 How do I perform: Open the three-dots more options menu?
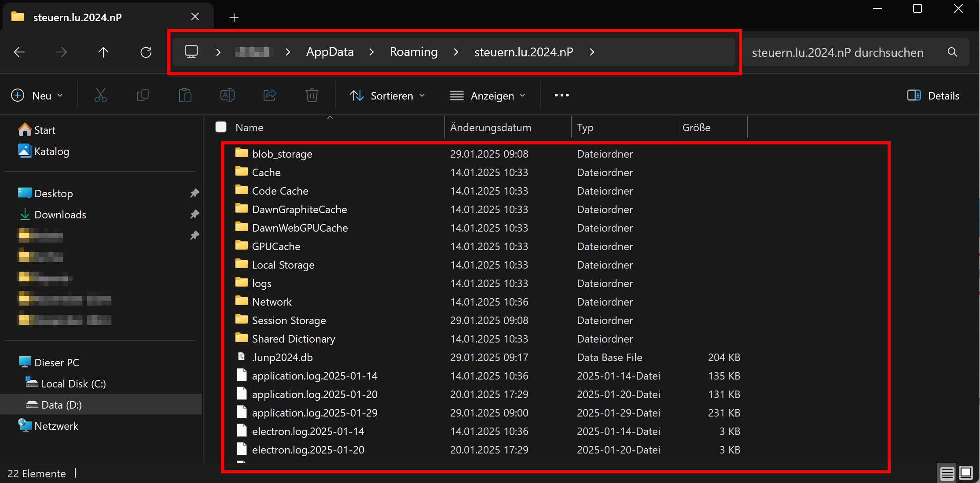[562, 96]
